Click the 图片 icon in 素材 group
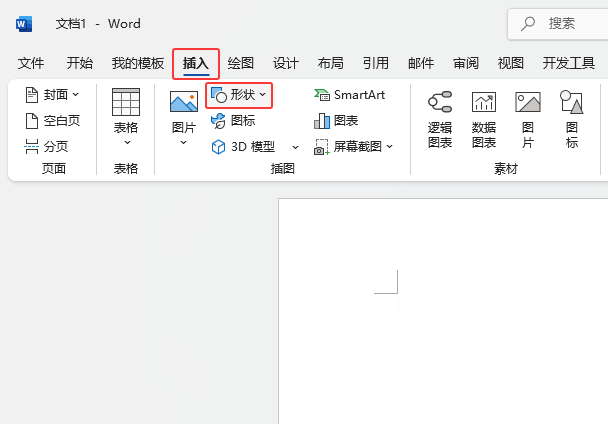Screen dimensions: 608x424 528,102
